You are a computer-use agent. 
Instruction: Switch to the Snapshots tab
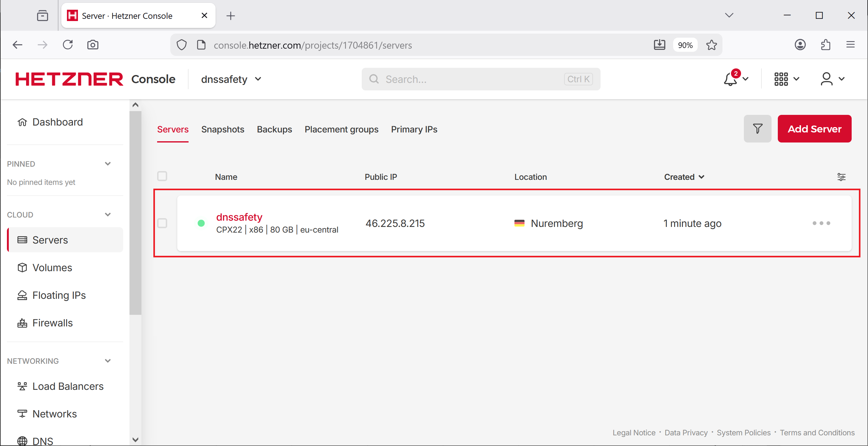tap(223, 129)
